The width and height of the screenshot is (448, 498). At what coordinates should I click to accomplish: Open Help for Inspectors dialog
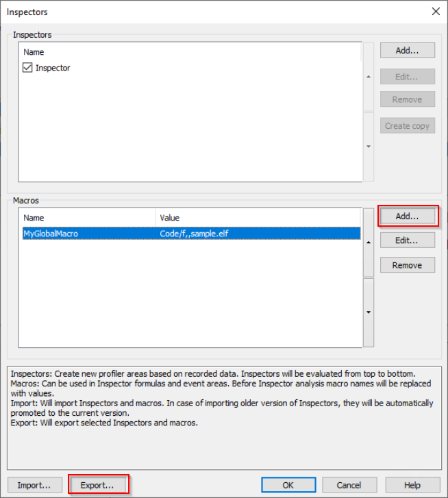[412, 485]
